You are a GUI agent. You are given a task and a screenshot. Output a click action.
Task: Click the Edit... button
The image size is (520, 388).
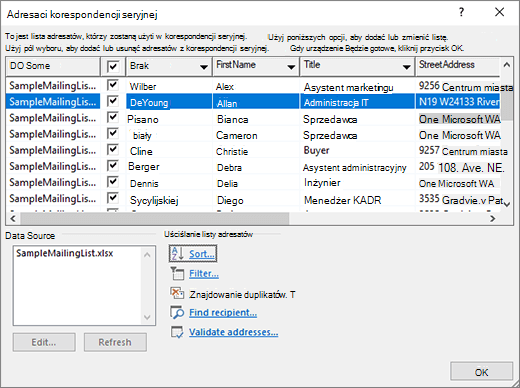tap(44, 342)
